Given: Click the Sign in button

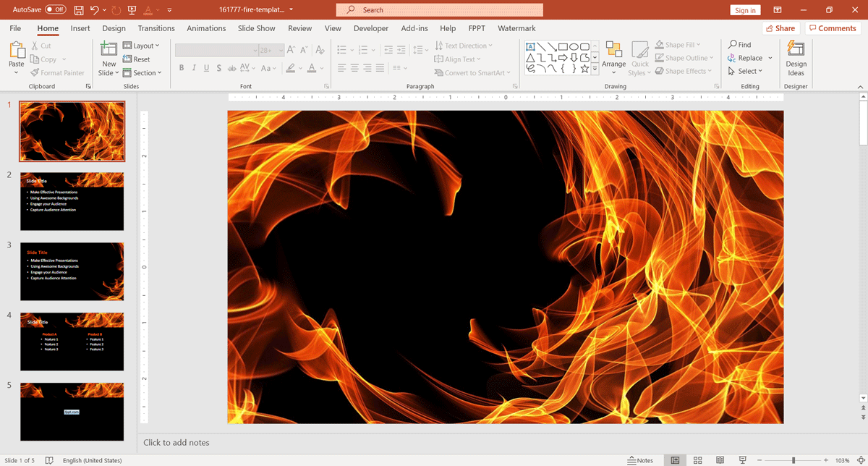Looking at the screenshot, I should coord(745,10).
